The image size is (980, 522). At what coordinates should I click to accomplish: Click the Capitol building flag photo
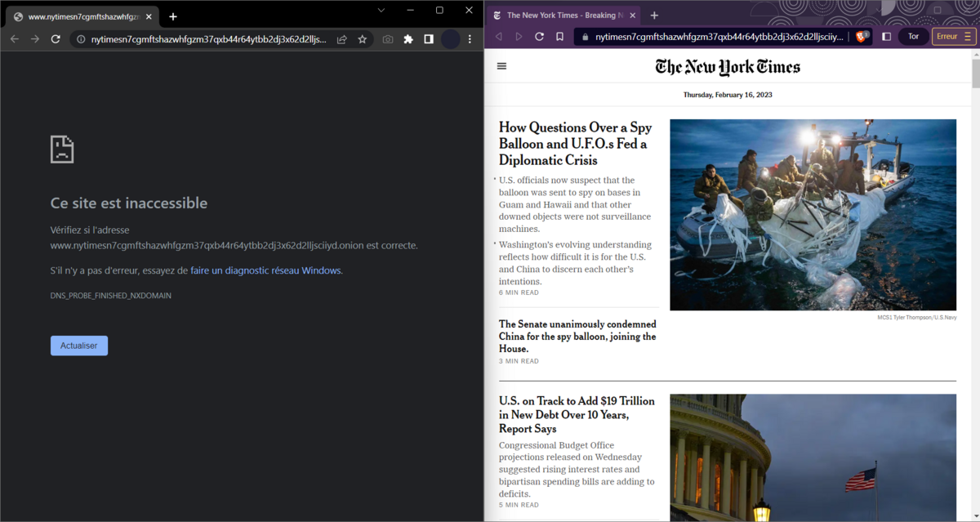coord(813,457)
